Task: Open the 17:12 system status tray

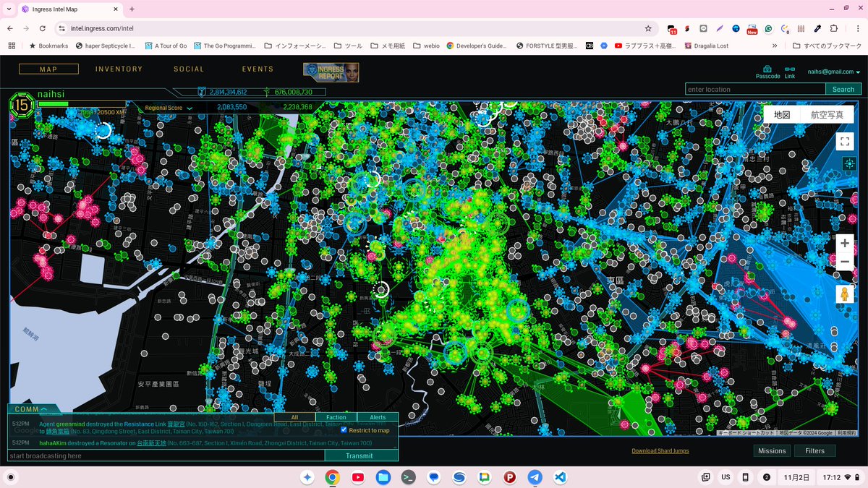Action: pos(839,477)
